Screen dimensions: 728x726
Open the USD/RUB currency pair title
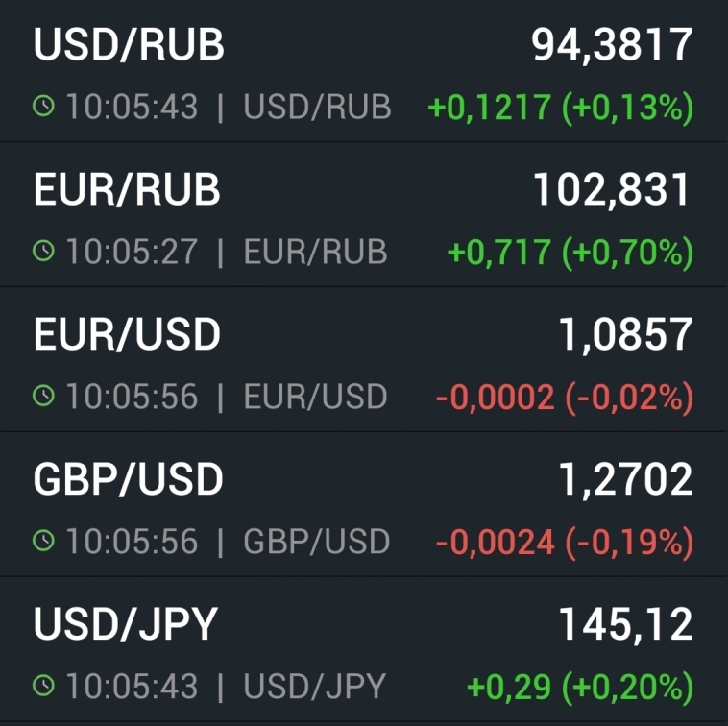(x=129, y=45)
